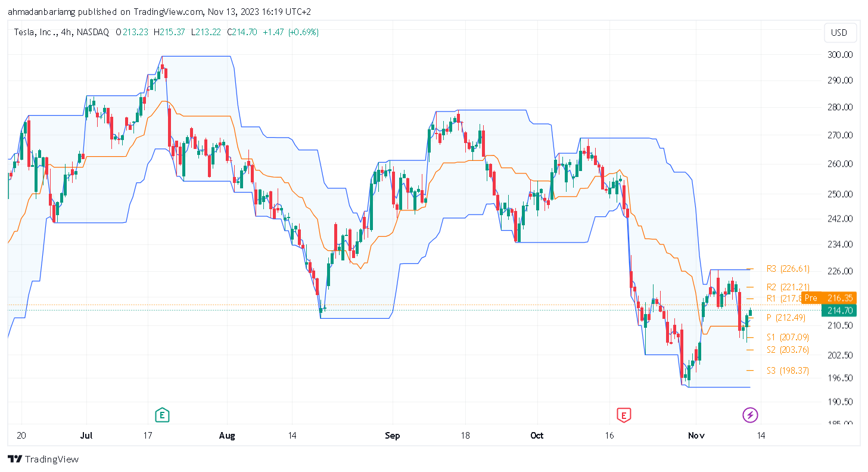Click the Aug label on time axis
868x472 pixels.
click(227, 436)
